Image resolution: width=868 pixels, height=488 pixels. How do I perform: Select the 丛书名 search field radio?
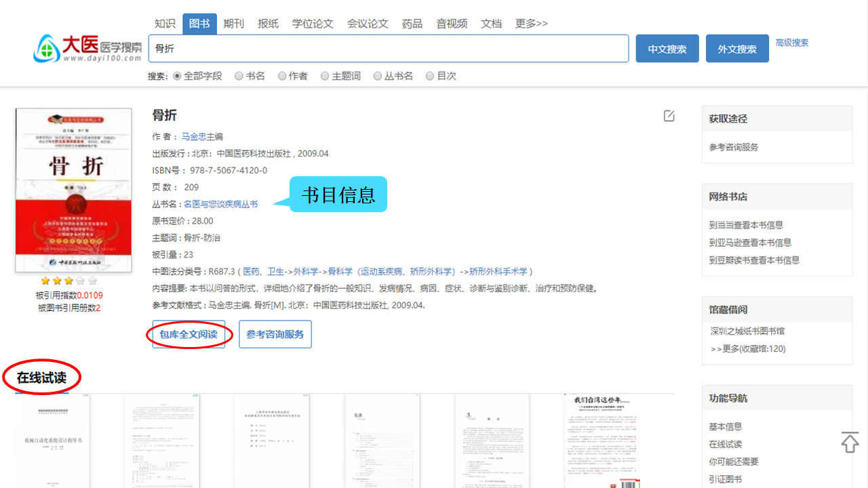click(378, 76)
